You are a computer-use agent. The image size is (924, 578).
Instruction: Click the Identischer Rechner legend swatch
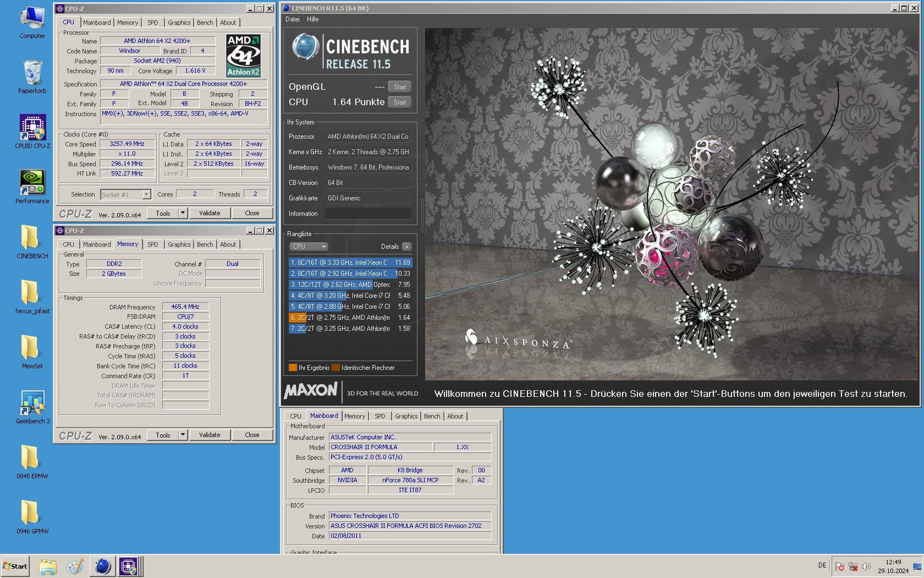(335, 368)
